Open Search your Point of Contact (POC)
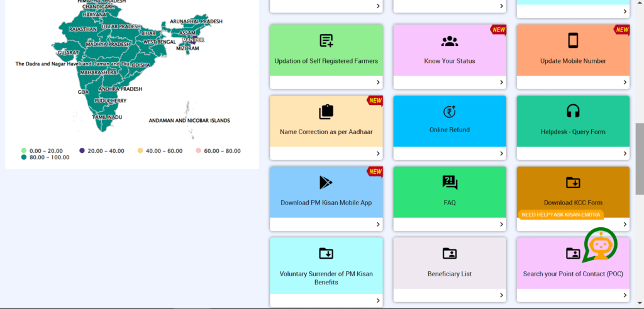644x309 pixels. [x=573, y=274]
